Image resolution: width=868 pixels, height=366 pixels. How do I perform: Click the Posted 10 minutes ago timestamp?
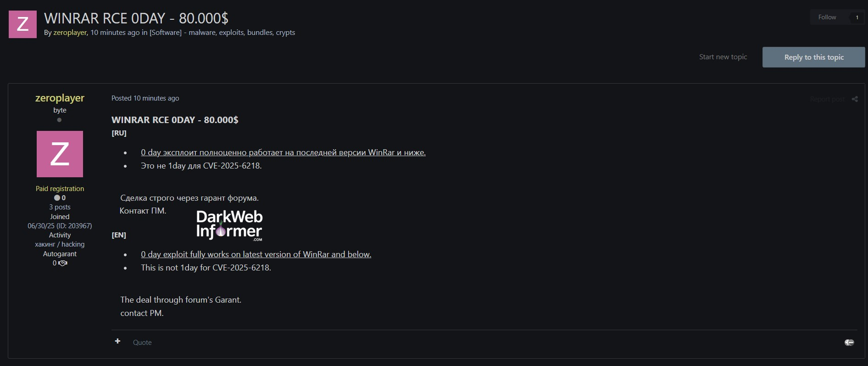145,98
